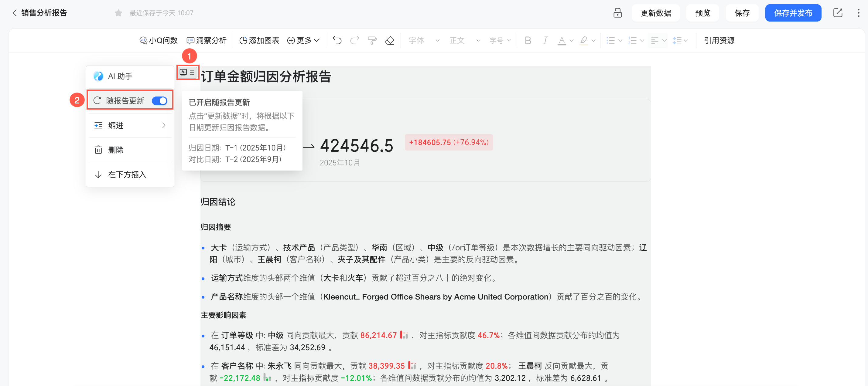Select the format painter icon
The width and height of the screenshot is (868, 386).
click(x=372, y=40)
